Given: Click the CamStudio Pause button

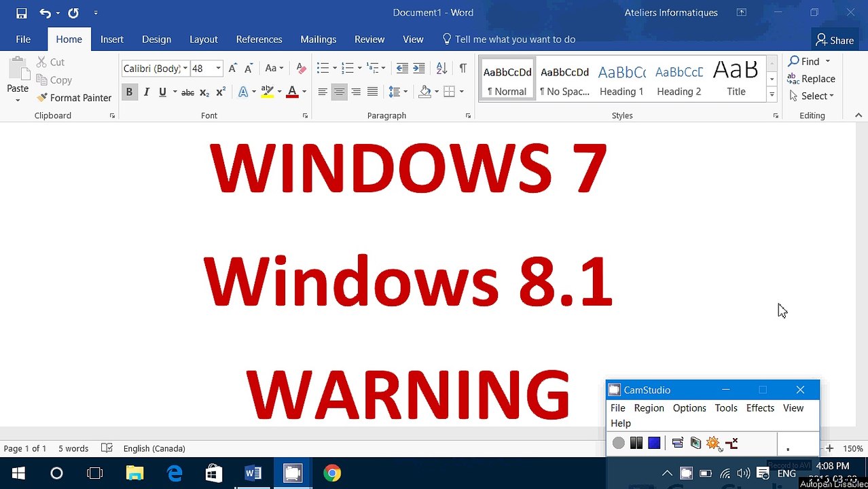Looking at the screenshot, I should click(x=636, y=443).
